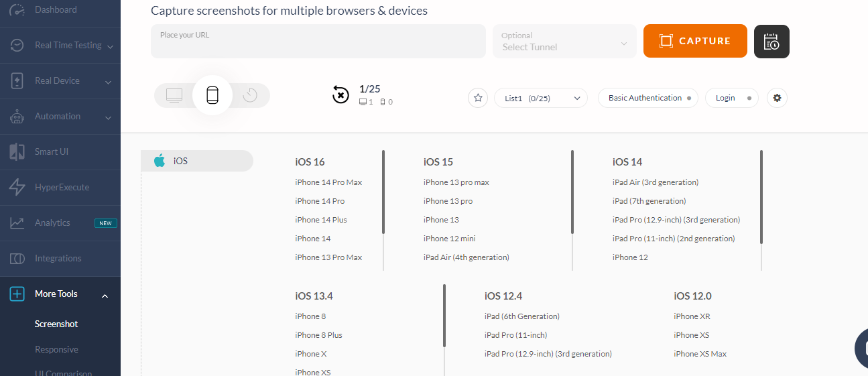Click the star favorites icon
868x376 pixels.
pos(478,98)
